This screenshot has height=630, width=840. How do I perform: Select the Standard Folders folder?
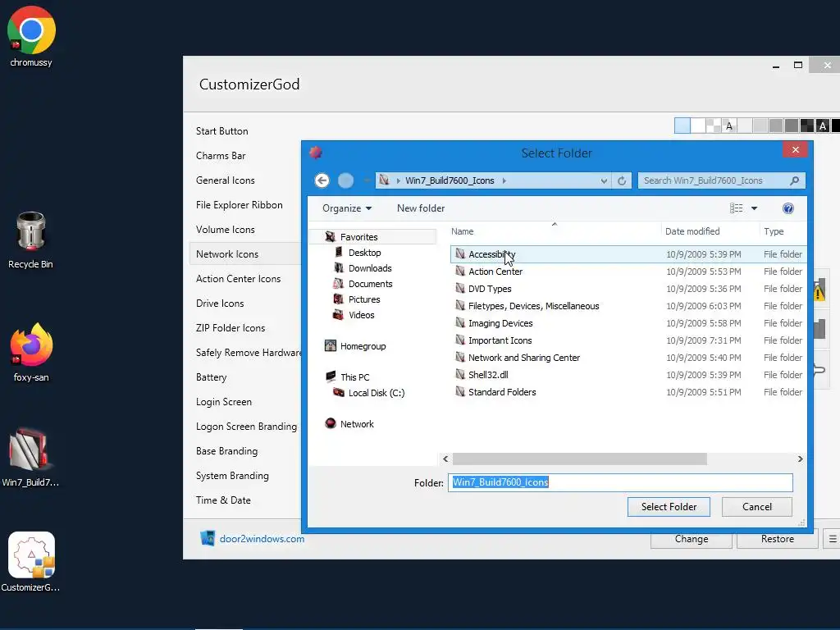coord(628,392)
